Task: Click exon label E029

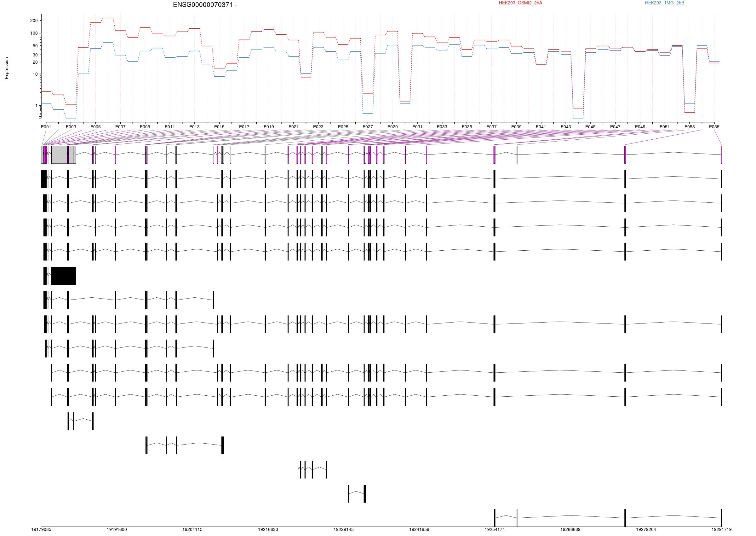Action: [393, 127]
